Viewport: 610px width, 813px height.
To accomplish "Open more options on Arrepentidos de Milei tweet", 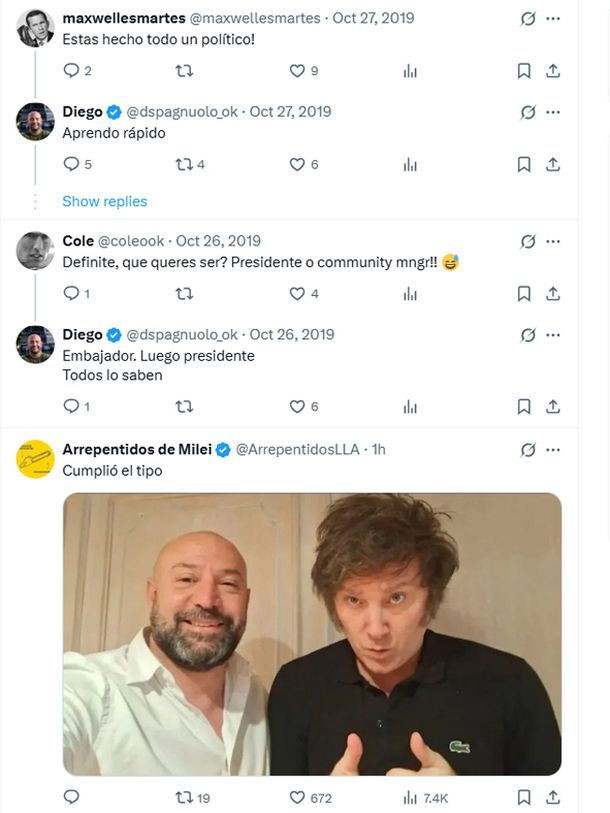I will click(553, 450).
